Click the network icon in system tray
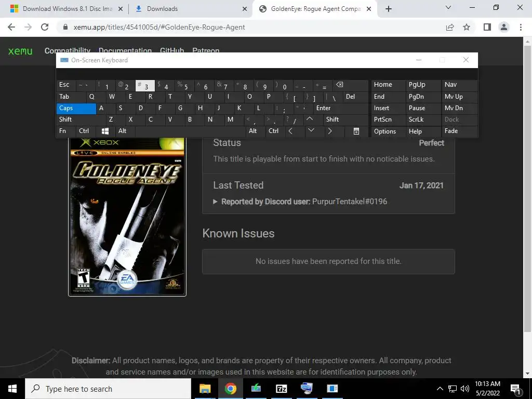Viewport: 532px width, 399px height. [x=453, y=389]
